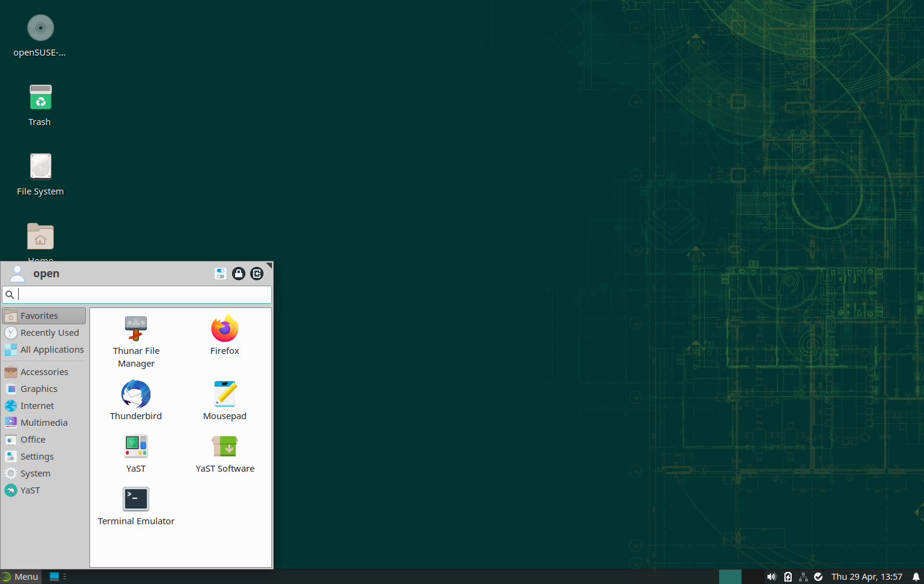Open the Accessories category
924x584 pixels.
tap(44, 372)
